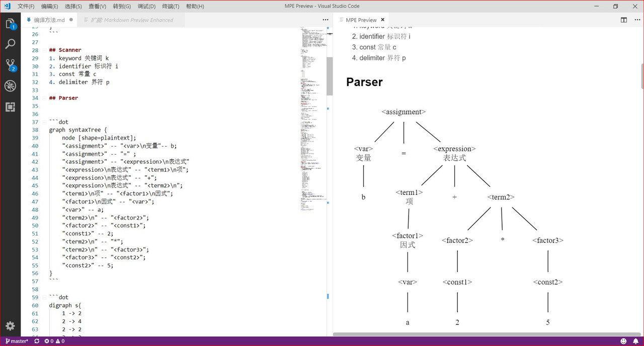
Task: Click the master* git branch indicator
Action: (17, 341)
